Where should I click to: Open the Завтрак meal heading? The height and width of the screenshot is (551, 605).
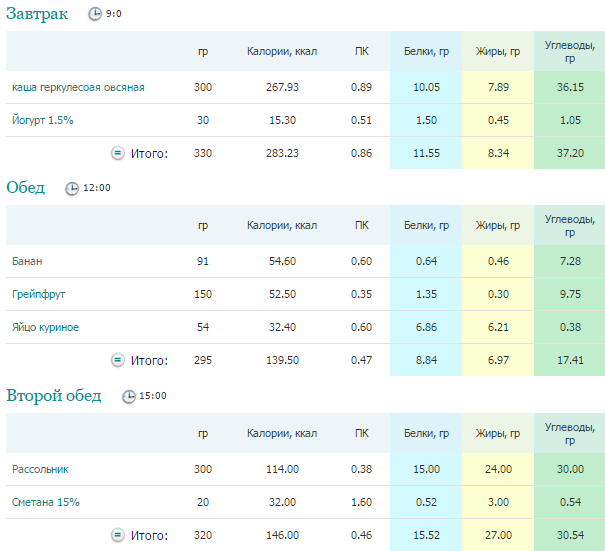coord(38,14)
